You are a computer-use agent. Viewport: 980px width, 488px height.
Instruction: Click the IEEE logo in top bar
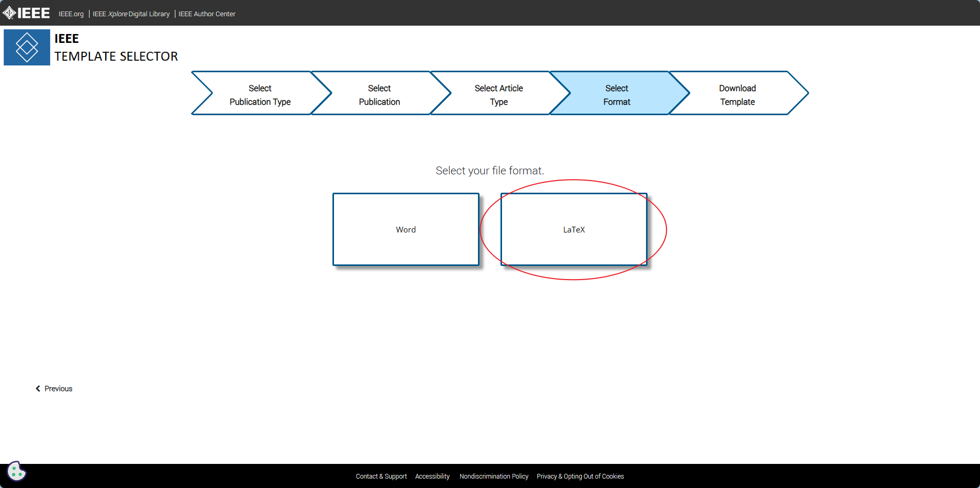pyautogui.click(x=26, y=13)
